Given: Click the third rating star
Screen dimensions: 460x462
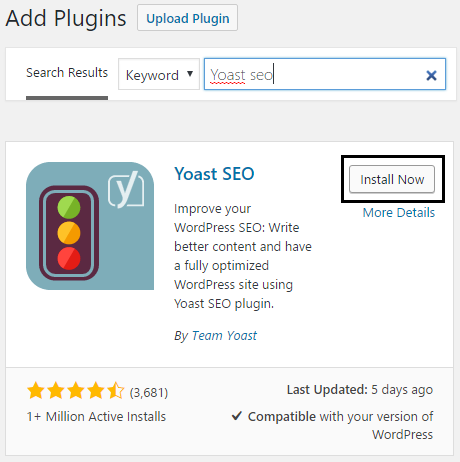Looking at the screenshot, I should click(x=76, y=391).
